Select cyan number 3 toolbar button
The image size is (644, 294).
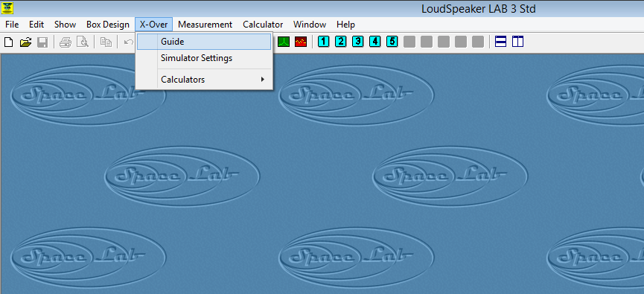357,42
